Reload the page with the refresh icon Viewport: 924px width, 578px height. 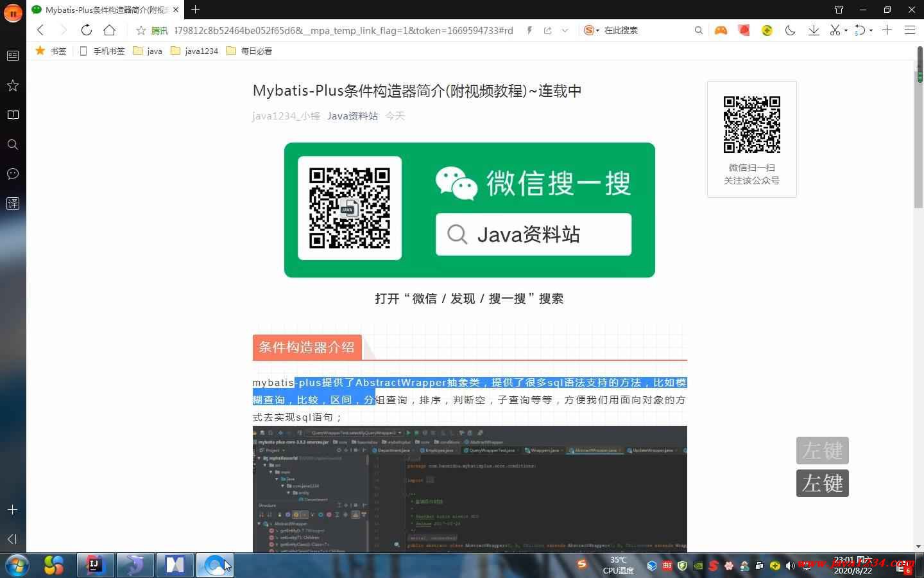(87, 30)
